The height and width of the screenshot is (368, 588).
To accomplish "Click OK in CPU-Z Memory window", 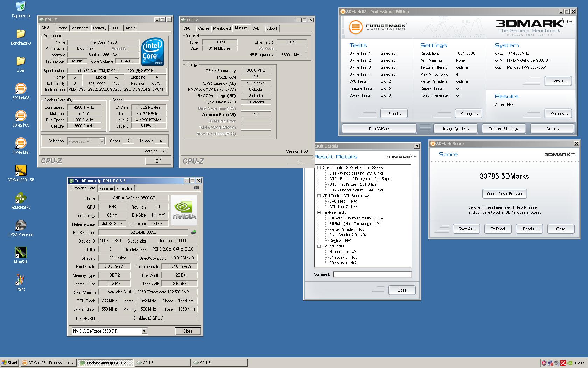I will (x=300, y=161).
